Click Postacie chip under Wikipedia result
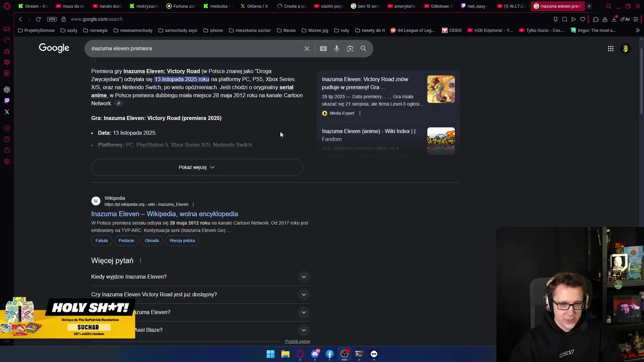Viewport: 644px width, 362px height. click(x=126, y=240)
